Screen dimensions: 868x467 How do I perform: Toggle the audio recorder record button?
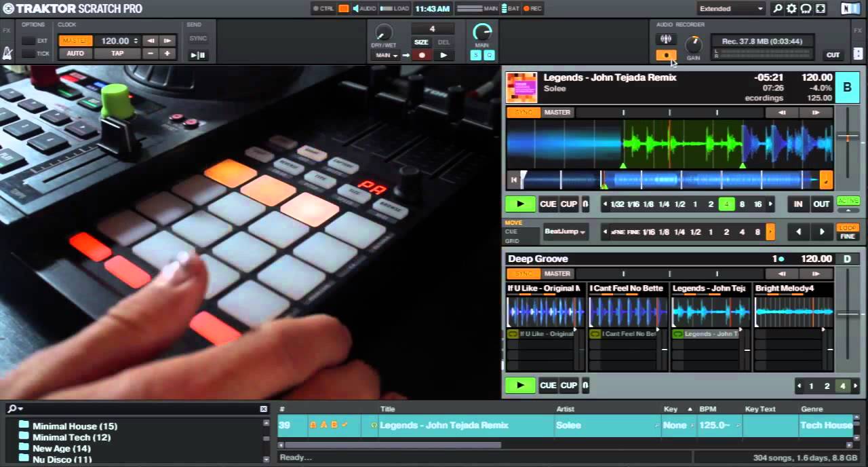666,55
